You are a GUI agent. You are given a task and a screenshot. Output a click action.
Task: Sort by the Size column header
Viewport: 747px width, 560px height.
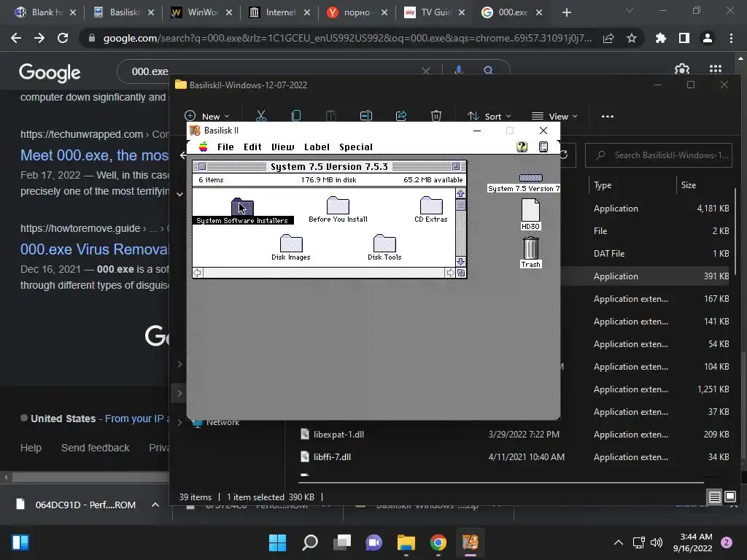tap(689, 185)
